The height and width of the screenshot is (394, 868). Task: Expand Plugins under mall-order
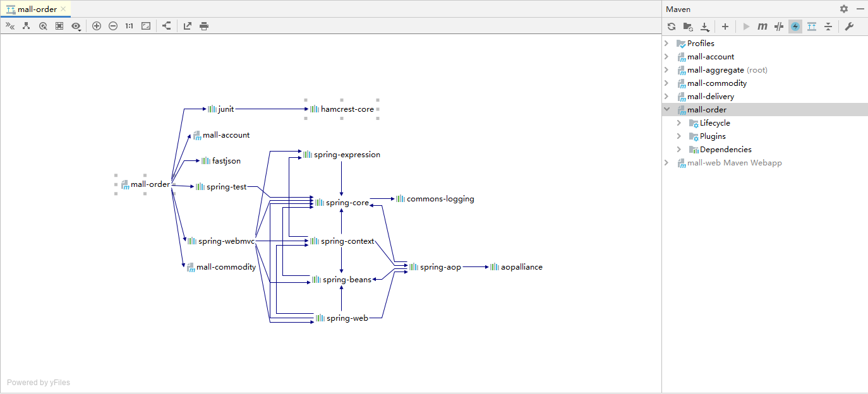pos(679,136)
